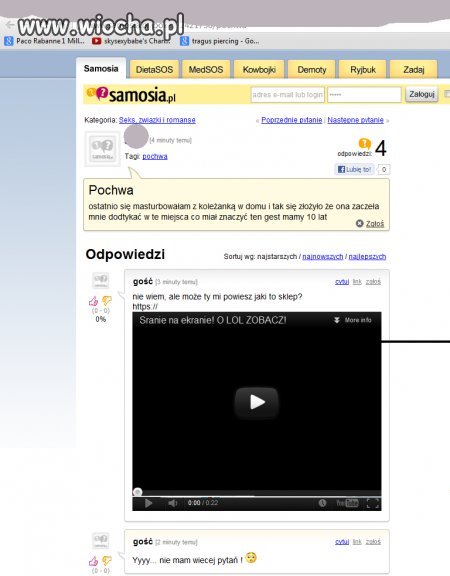450x576 pixels.
Task: Give thumbs up to first answer
Action: [94, 302]
